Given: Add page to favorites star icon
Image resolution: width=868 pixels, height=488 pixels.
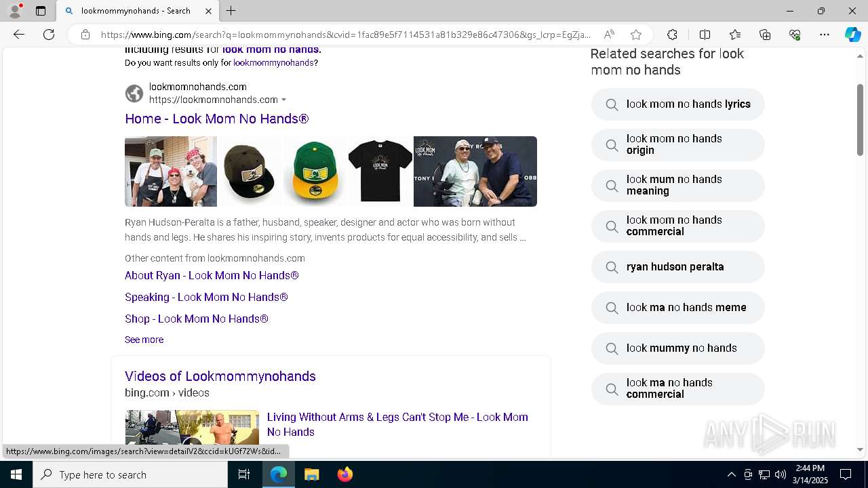Looking at the screenshot, I should [636, 35].
